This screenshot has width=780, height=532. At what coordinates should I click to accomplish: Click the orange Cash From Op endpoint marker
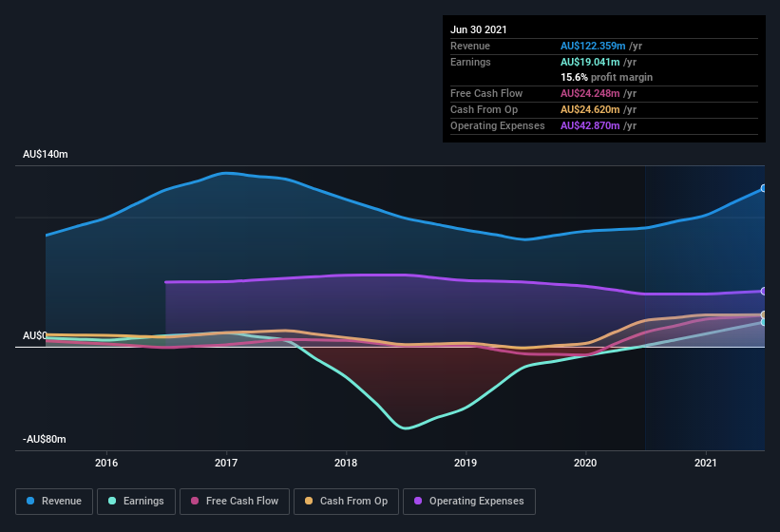coord(764,314)
